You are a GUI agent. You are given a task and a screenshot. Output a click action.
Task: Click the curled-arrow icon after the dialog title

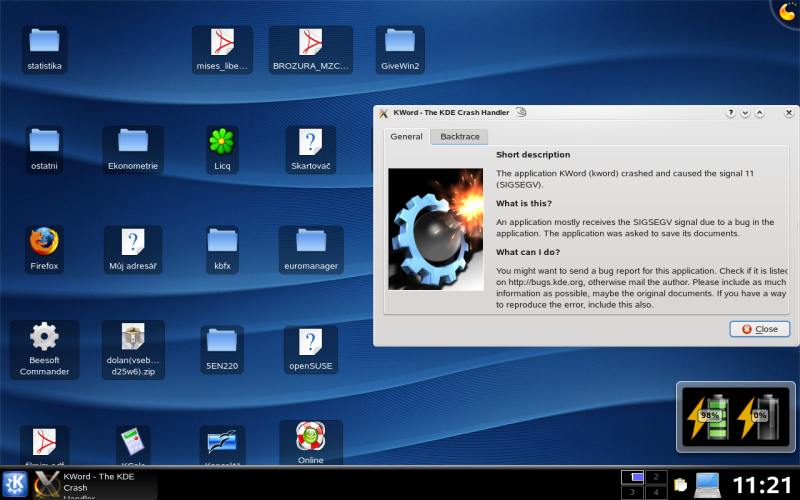tap(521, 112)
